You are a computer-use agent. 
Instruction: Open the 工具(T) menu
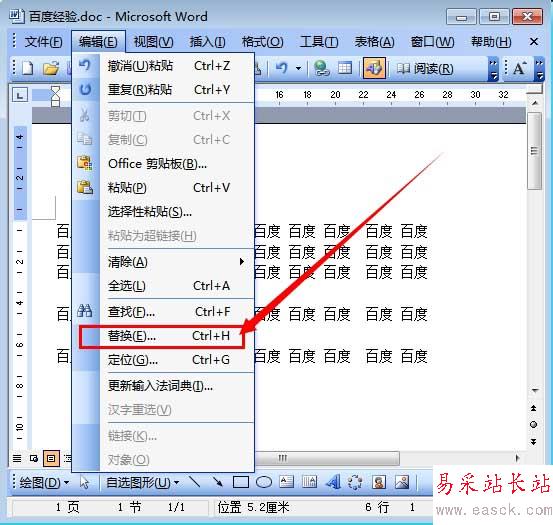point(319,42)
